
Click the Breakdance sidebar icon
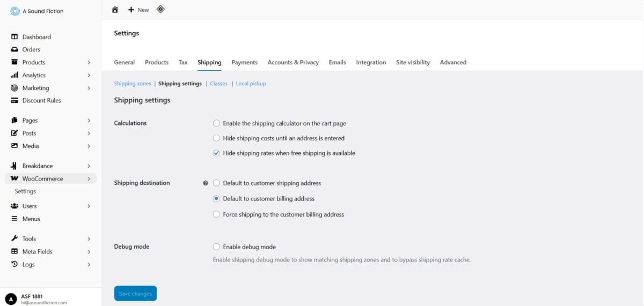[x=14, y=166]
